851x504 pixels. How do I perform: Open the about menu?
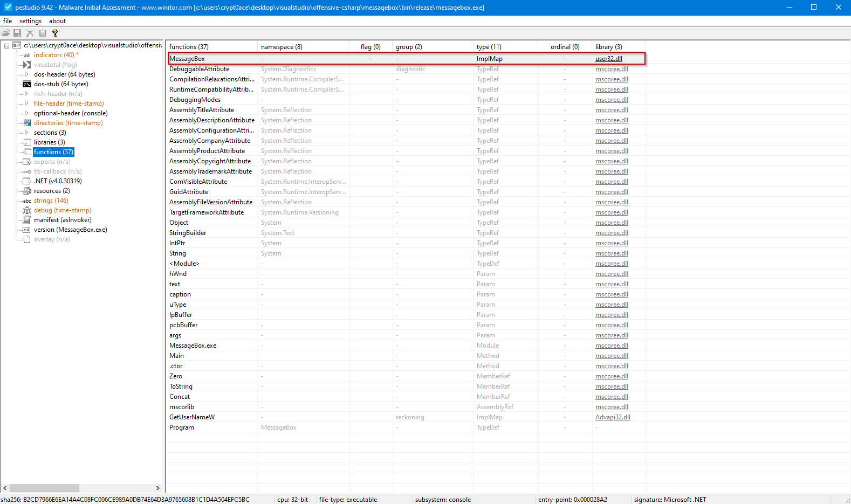pyautogui.click(x=57, y=21)
